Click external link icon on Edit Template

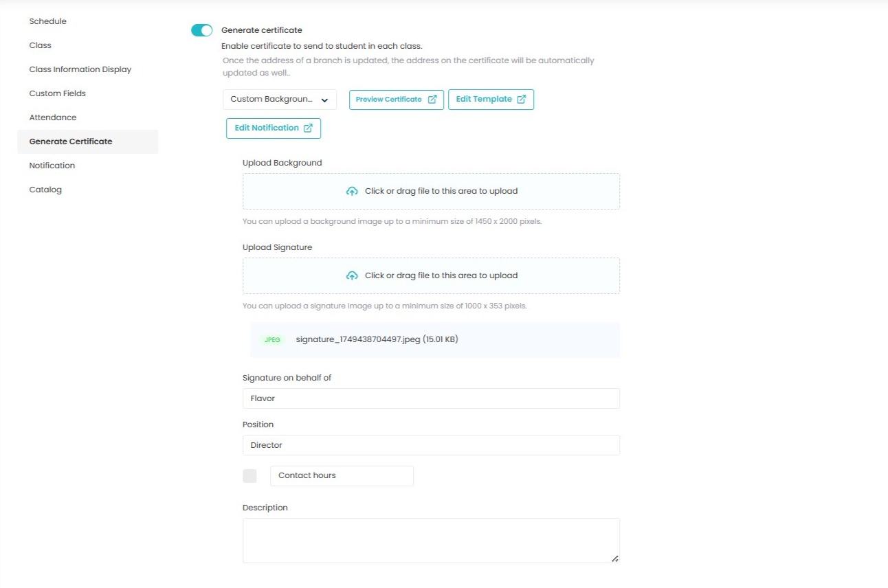tap(522, 100)
